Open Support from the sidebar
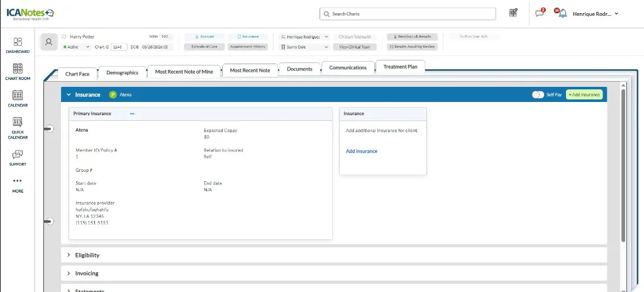This screenshot has height=292, width=644. click(x=18, y=158)
